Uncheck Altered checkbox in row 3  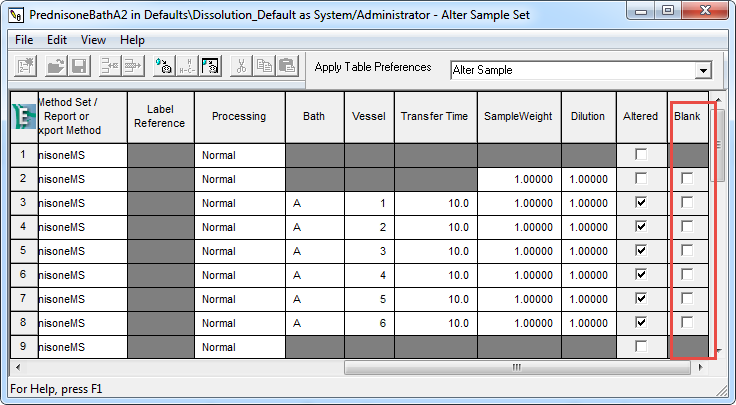pos(641,202)
